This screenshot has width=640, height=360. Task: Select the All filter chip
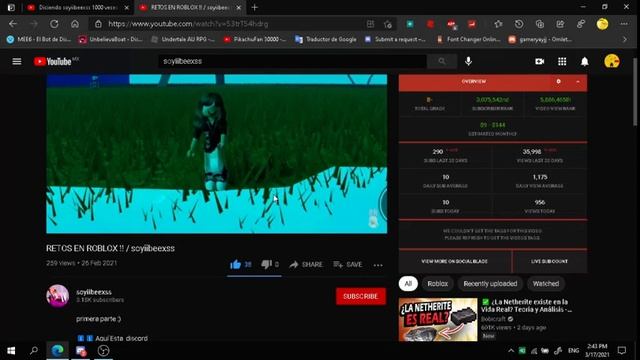point(408,284)
